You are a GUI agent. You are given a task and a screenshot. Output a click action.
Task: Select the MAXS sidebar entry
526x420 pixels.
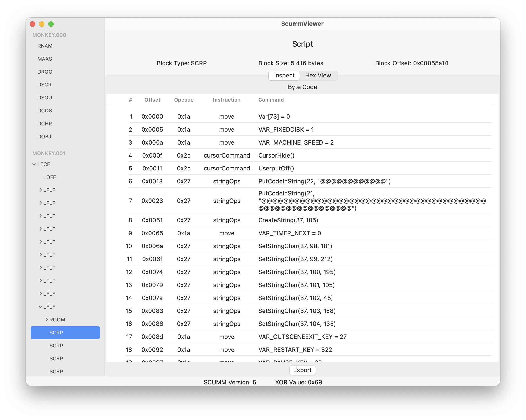tap(45, 59)
